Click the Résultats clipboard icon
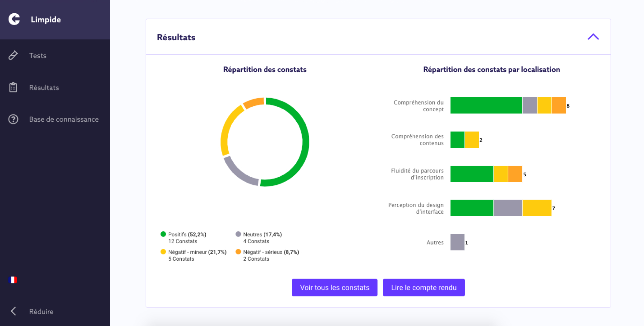 tap(13, 88)
